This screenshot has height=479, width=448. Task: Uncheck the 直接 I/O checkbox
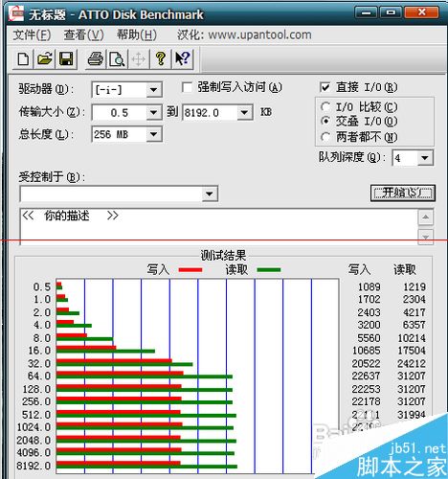point(325,87)
